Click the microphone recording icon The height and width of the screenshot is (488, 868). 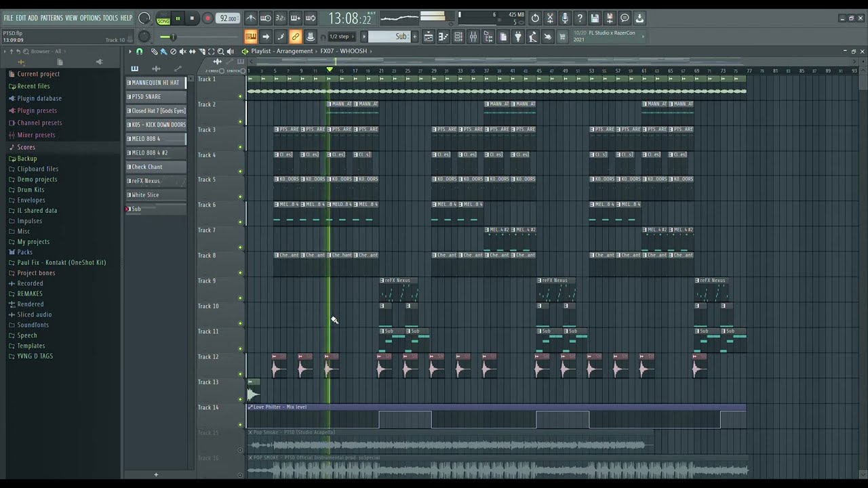pyautogui.click(x=564, y=18)
